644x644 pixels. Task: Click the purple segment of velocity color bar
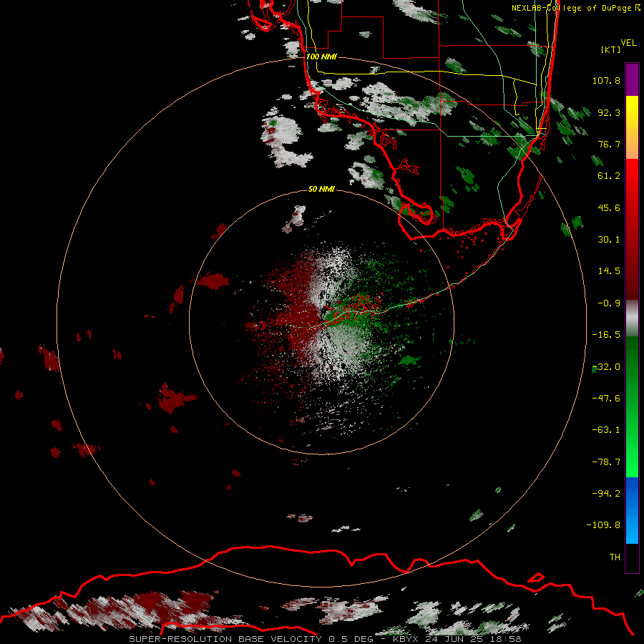(632, 79)
